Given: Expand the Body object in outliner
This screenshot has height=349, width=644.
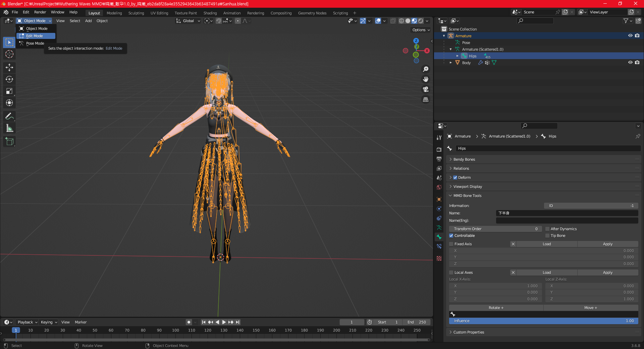Looking at the screenshot, I should click(450, 63).
